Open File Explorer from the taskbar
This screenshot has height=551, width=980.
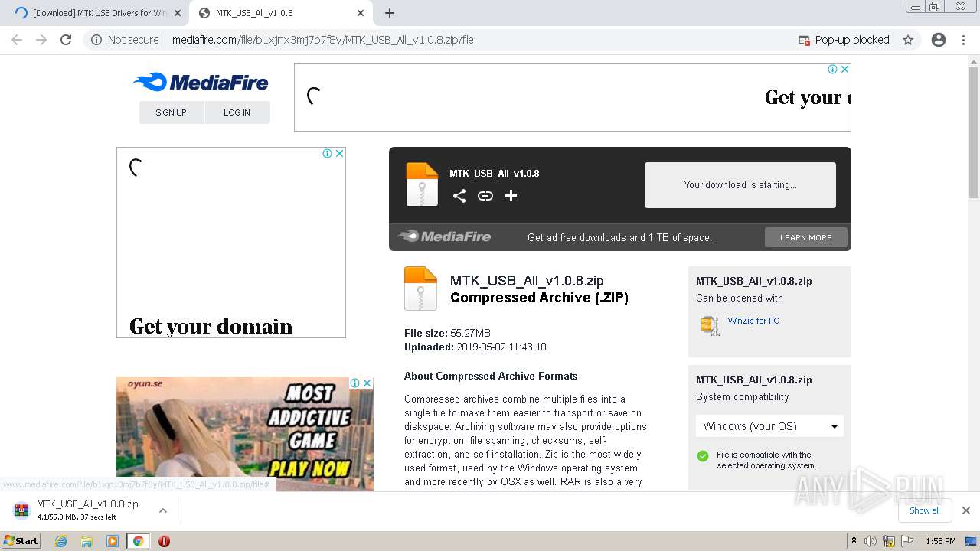tap(87, 541)
